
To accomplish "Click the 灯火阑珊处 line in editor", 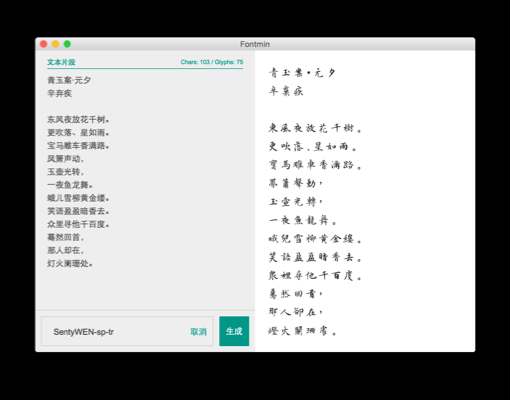I will 70,264.
